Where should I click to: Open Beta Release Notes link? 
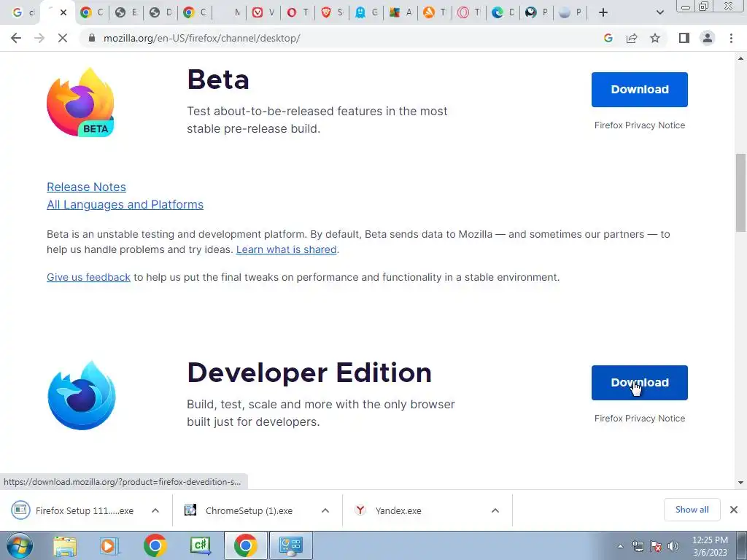click(x=86, y=187)
